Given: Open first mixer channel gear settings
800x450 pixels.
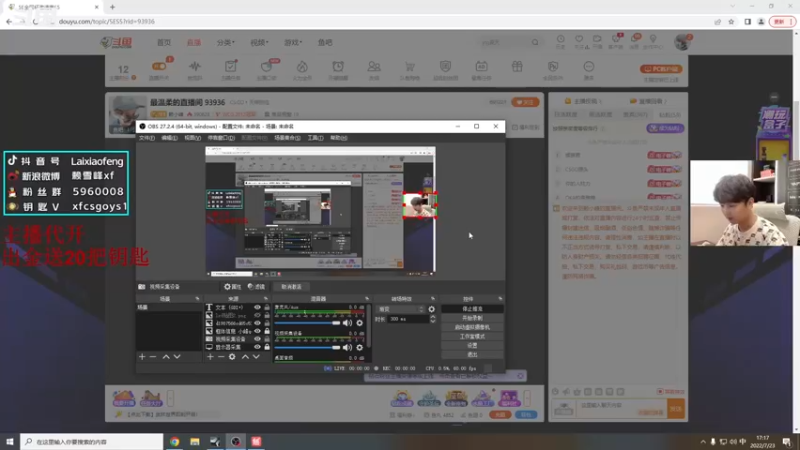Looking at the screenshot, I should (x=360, y=323).
